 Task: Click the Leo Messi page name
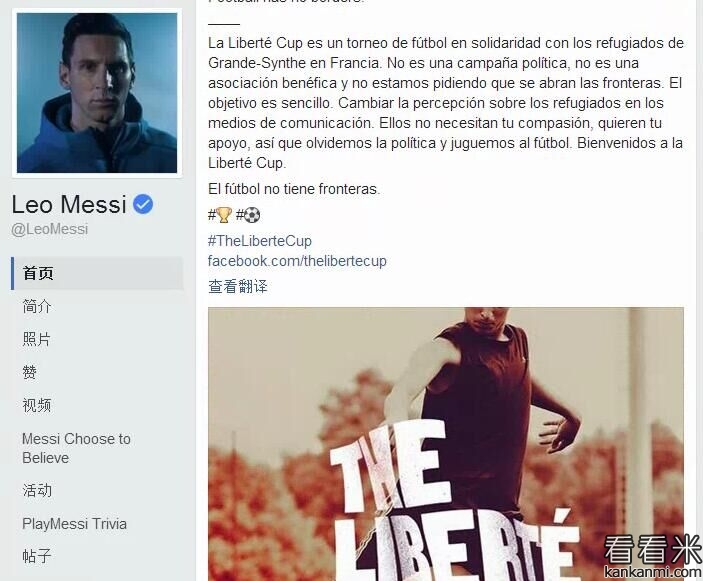pyautogui.click(x=69, y=204)
